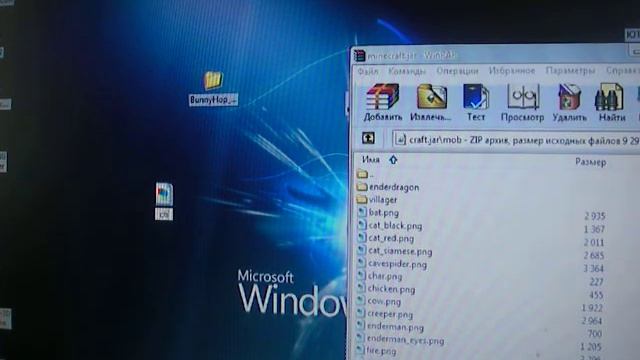Click the WinRAR title bar icon

point(360,56)
